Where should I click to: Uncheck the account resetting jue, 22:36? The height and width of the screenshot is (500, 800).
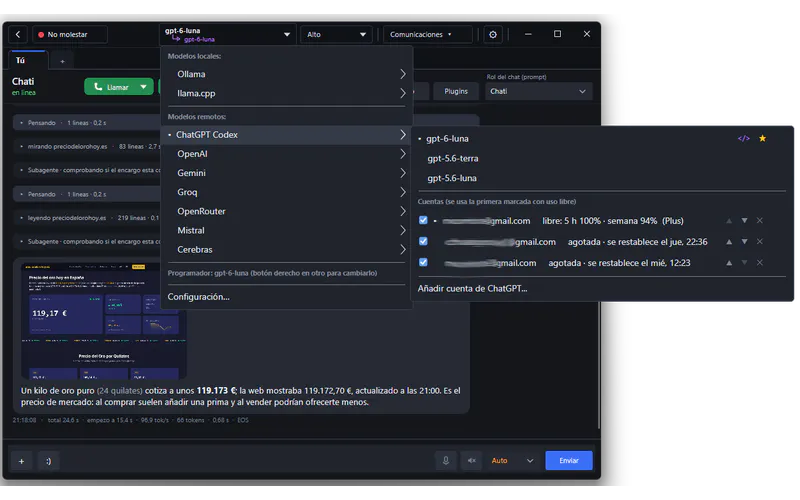point(423,241)
